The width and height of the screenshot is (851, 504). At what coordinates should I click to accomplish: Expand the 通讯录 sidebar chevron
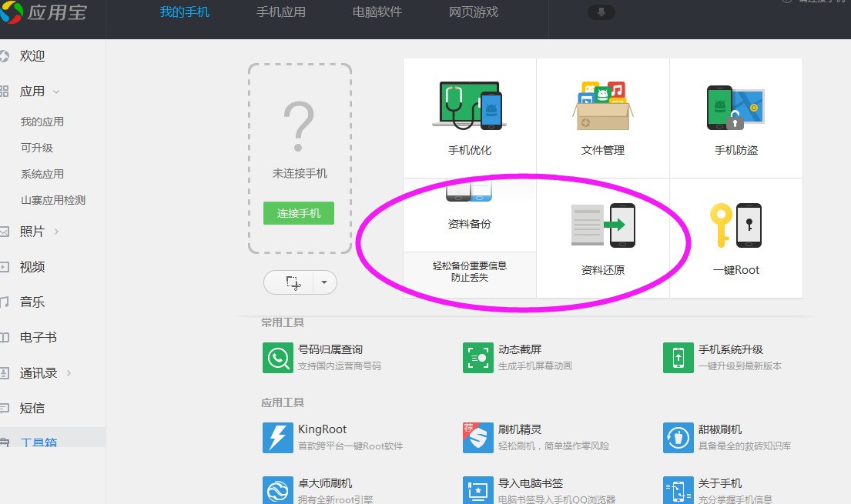click(x=69, y=372)
